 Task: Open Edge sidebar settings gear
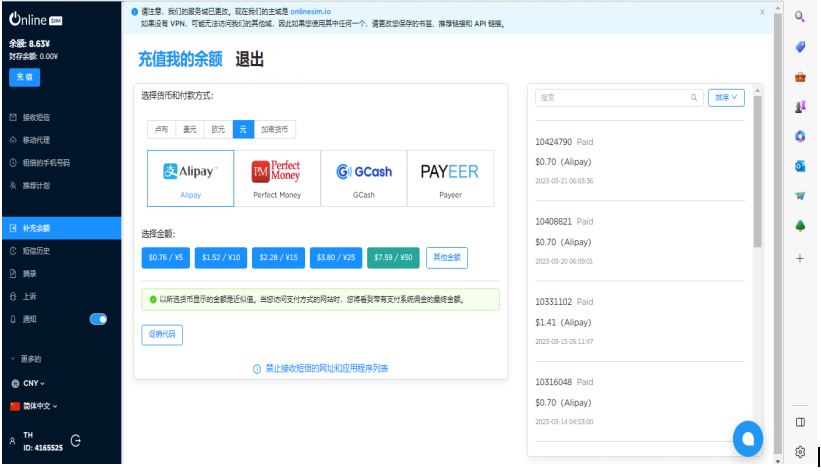coord(800,452)
